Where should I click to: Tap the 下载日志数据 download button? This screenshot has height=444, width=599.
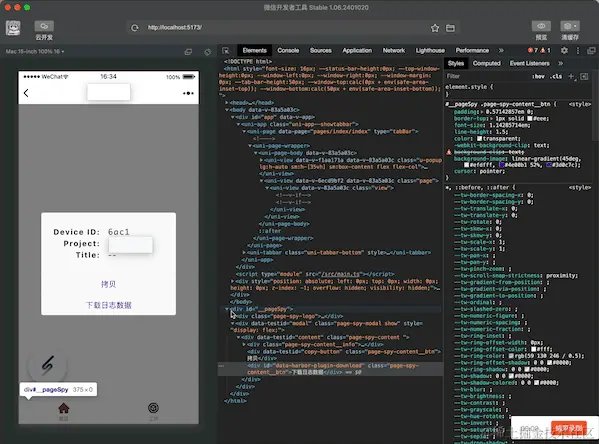click(108, 305)
